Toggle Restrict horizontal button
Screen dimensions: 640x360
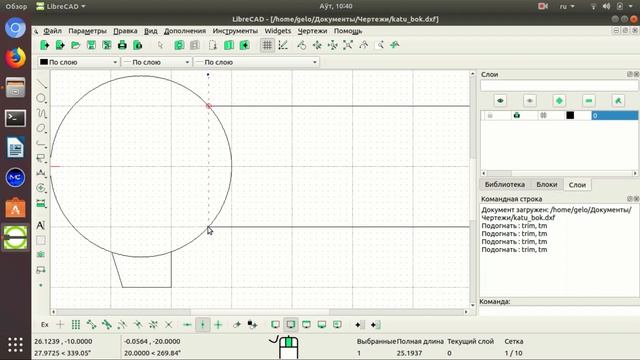point(187,325)
